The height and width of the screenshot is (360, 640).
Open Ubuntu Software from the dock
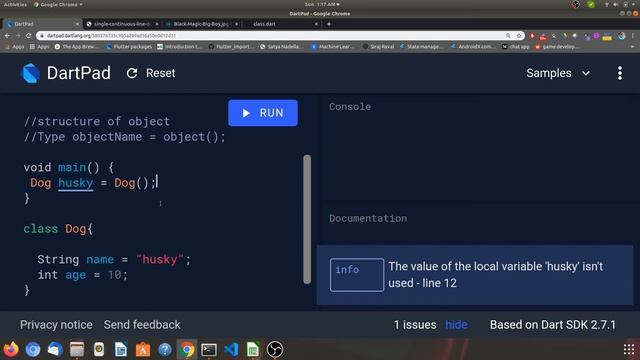click(143, 349)
